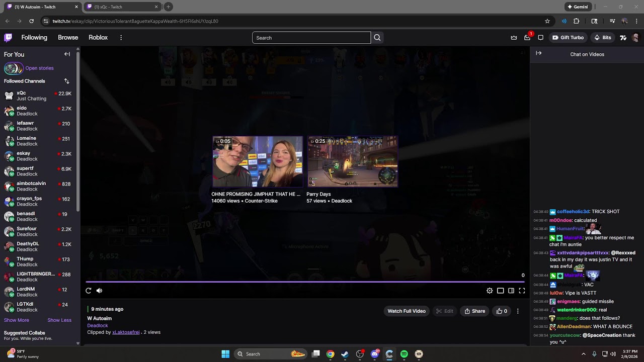Replay the clip with the replay icon
This screenshot has height=362, width=644.
[x=89, y=291]
